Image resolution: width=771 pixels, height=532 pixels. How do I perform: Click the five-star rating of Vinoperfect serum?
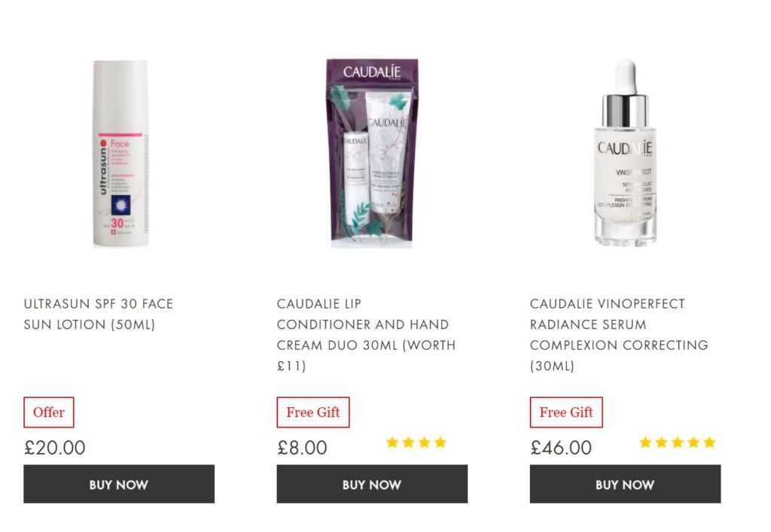678,442
